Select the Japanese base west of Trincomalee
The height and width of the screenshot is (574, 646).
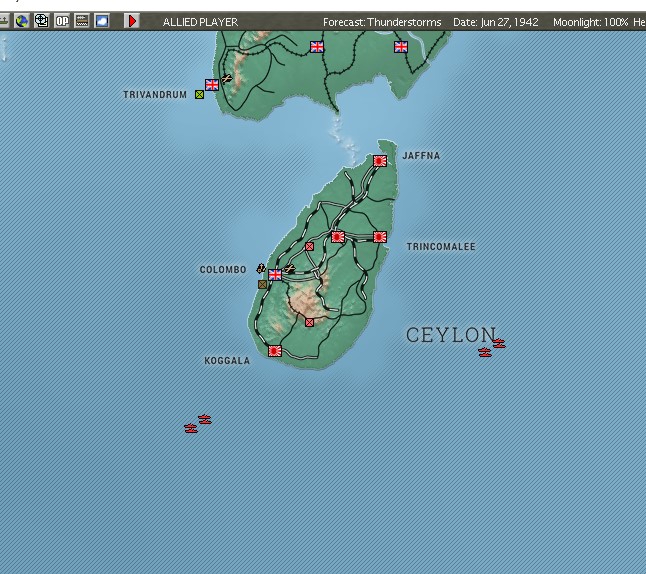point(338,237)
